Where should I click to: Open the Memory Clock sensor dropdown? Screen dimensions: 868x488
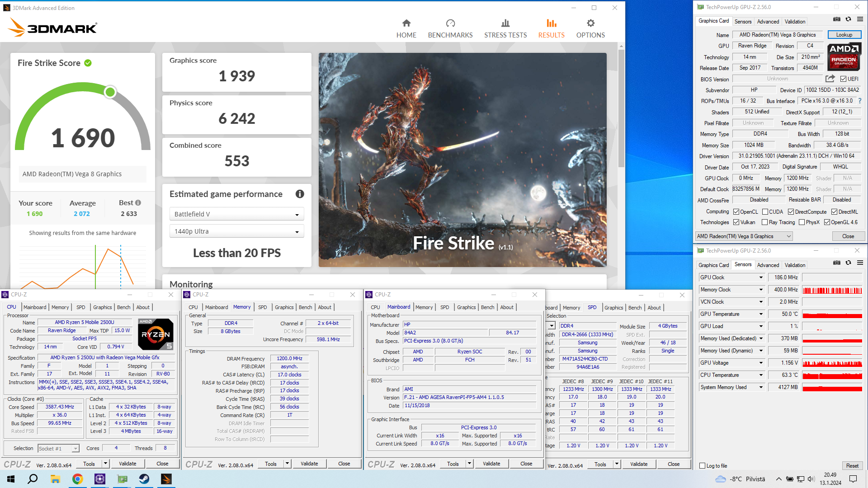[761, 290]
